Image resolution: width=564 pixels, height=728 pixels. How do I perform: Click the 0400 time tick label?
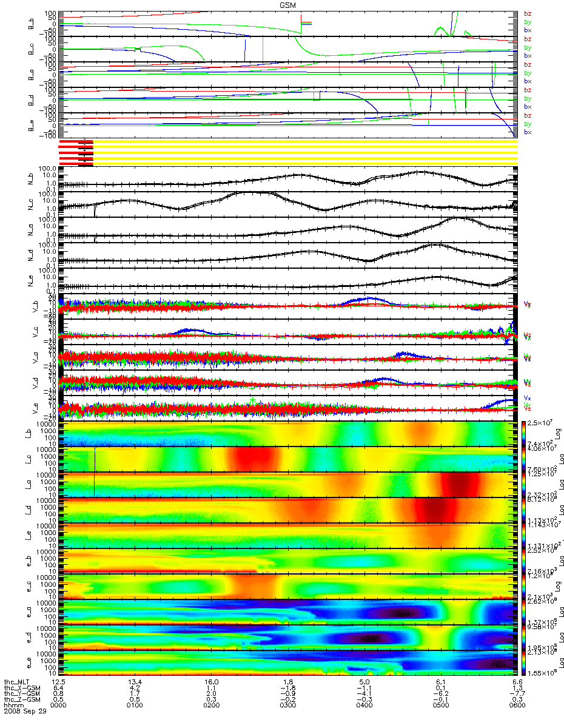click(364, 706)
